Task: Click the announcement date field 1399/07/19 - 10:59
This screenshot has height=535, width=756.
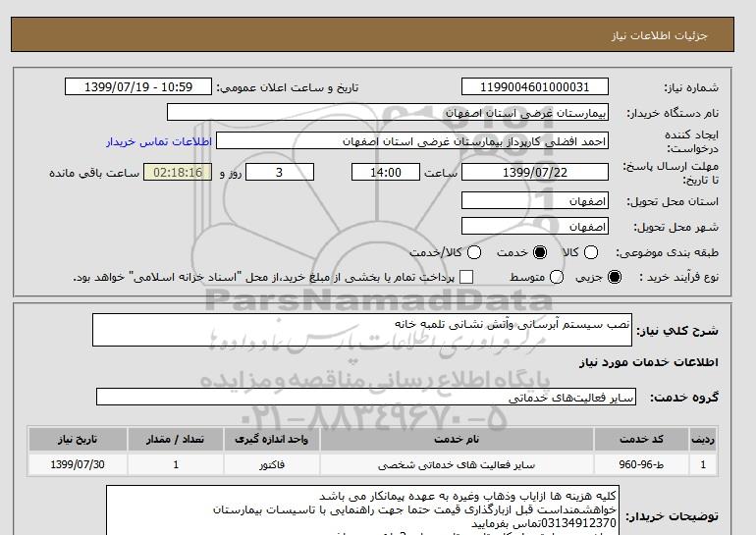Action: click(x=138, y=87)
